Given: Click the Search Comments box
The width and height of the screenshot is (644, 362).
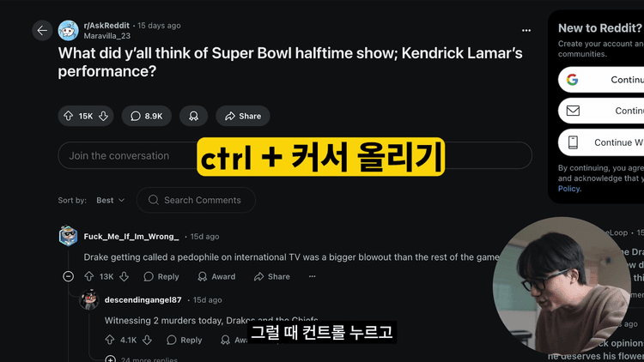Looking at the screenshot, I should (x=196, y=200).
